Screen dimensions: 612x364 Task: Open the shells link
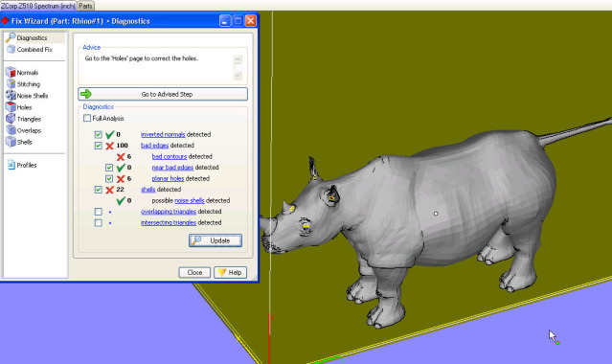click(x=147, y=190)
